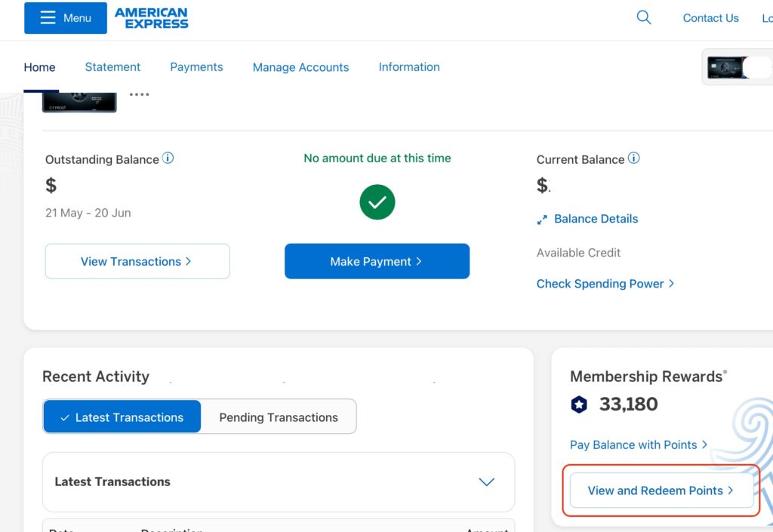
Task: Open card options three-dot menu
Action: click(x=140, y=95)
